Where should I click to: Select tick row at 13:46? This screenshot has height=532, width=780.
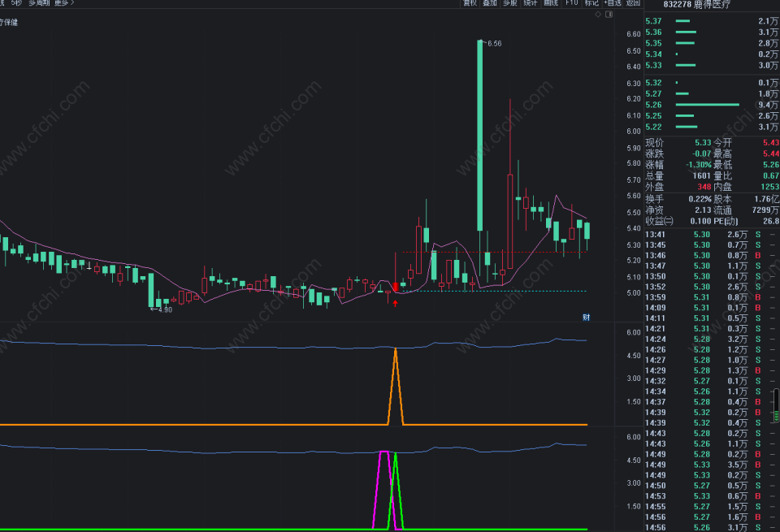(x=710, y=256)
